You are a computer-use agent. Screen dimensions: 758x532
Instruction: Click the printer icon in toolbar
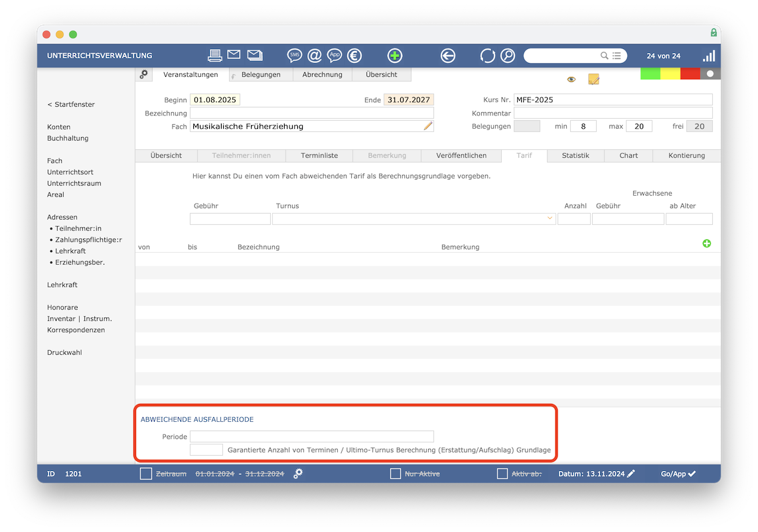pyautogui.click(x=214, y=56)
